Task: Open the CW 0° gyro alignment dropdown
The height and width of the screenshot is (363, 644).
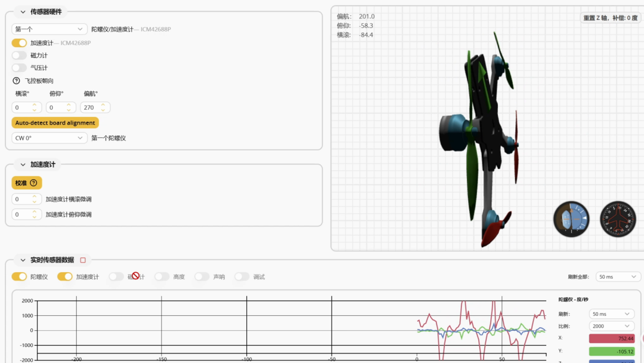Action: pos(49,138)
